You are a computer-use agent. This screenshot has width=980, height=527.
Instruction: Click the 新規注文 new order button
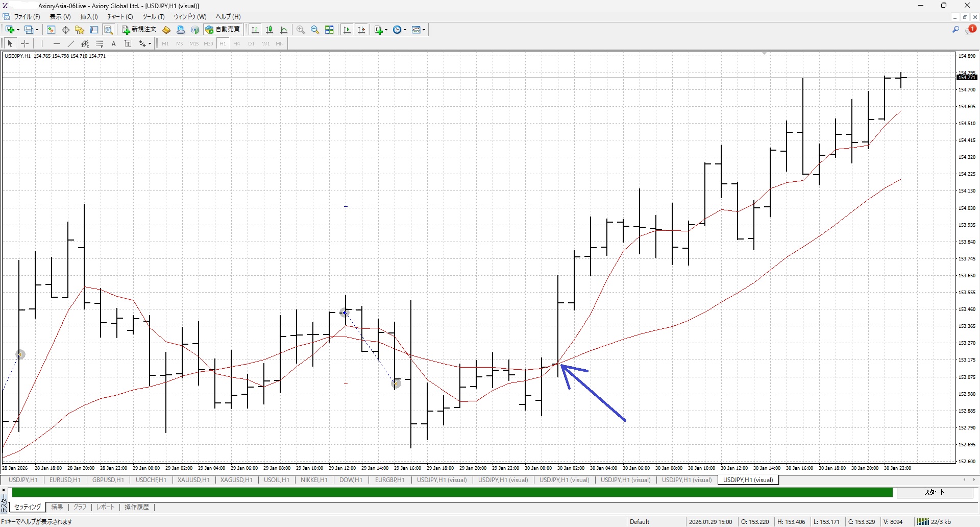click(x=139, y=30)
